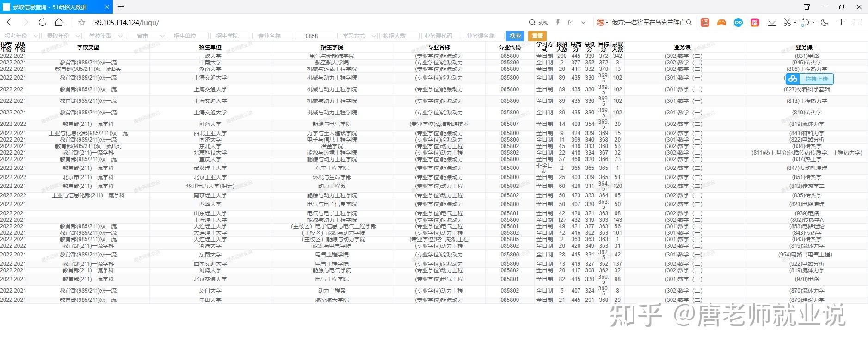Screen dimensions: 868x350
Task: Toggle night mode moon icon
Action: [x=824, y=22]
